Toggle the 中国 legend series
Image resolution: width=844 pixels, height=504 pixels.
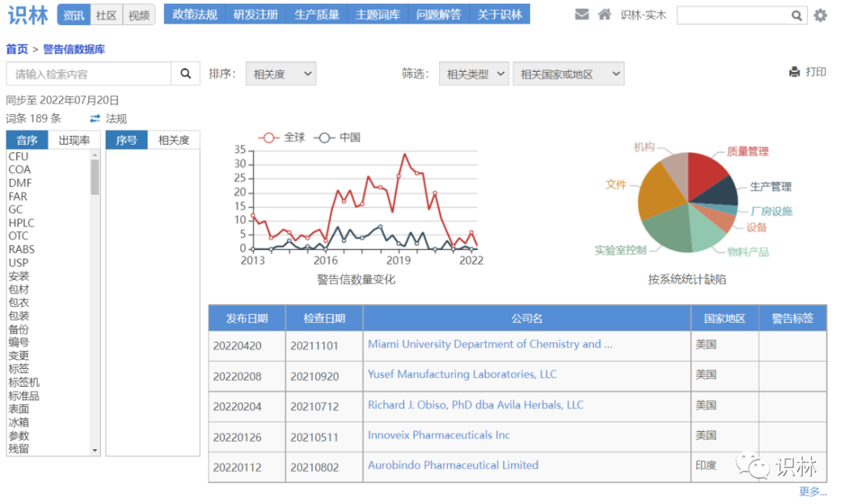pos(337,138)
